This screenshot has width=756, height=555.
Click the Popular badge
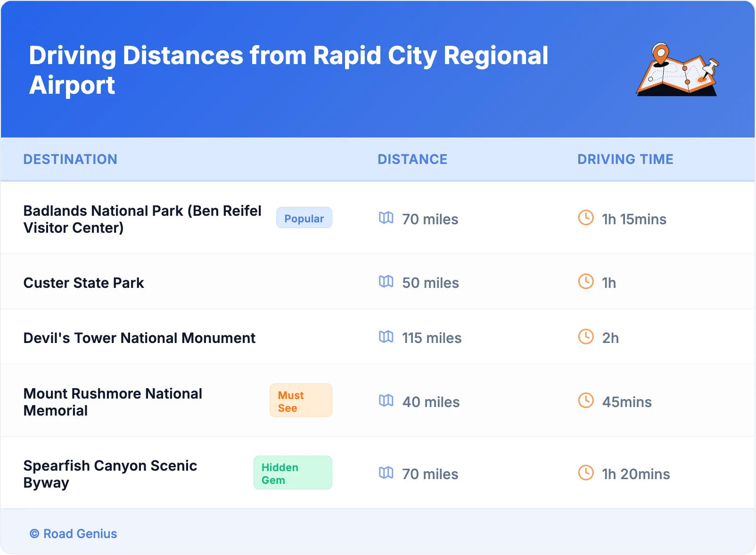point(304,218)
